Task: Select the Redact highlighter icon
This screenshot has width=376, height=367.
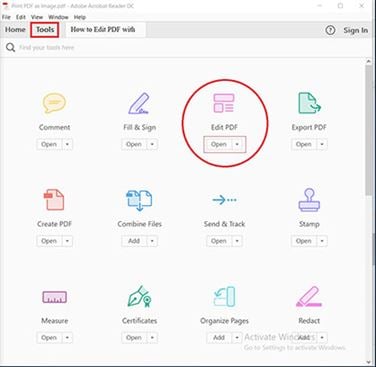Action: coord(309,296)
